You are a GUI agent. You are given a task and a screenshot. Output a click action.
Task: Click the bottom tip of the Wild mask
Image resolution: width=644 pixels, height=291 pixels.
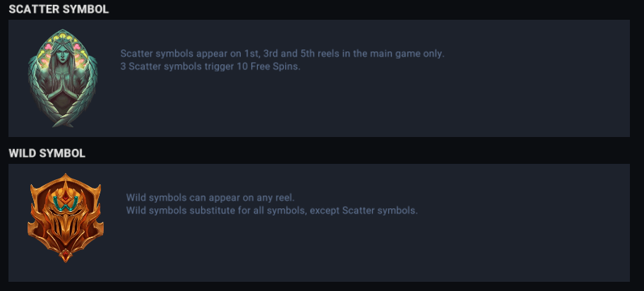point(66,257)
